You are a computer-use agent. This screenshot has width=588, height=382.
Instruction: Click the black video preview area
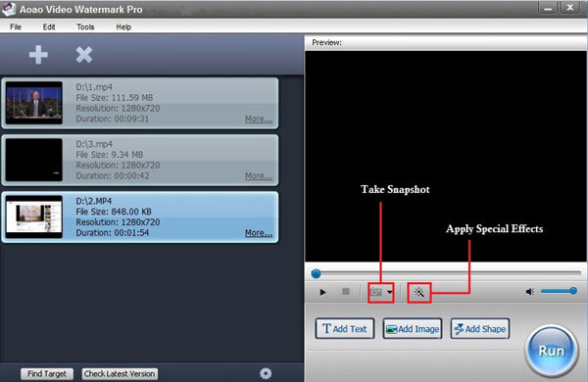coord(446,156)
